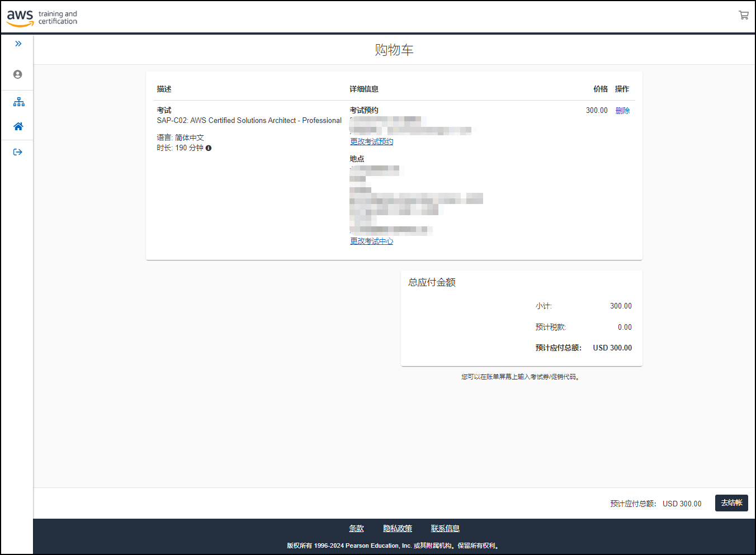Click the 描述 column header
The height and width of the screenshot is (555, 756).
tap(164, 89)
